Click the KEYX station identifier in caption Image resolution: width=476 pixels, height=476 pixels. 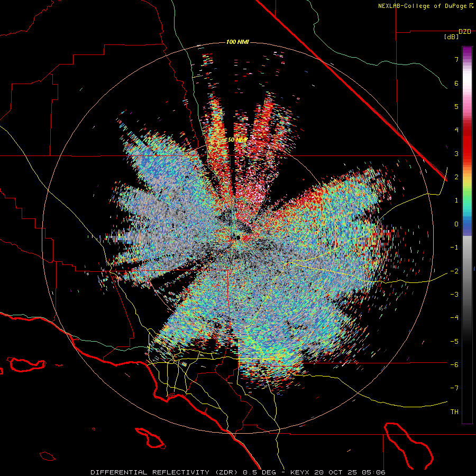tap(300, 472)
